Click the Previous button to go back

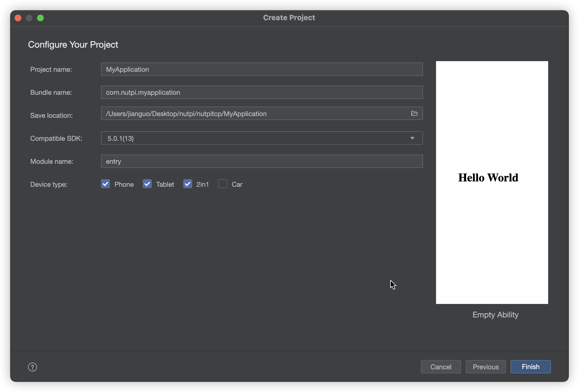[486, 367]
